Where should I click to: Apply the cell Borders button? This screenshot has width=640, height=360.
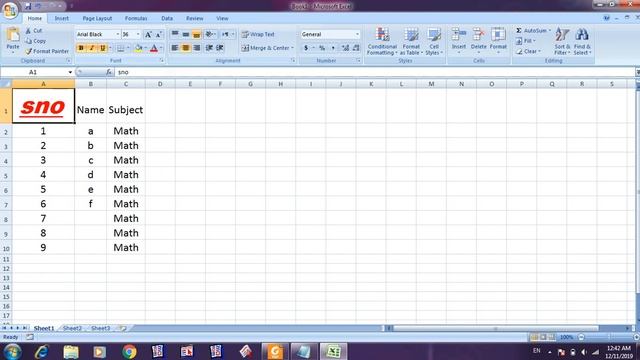(120, 48)
